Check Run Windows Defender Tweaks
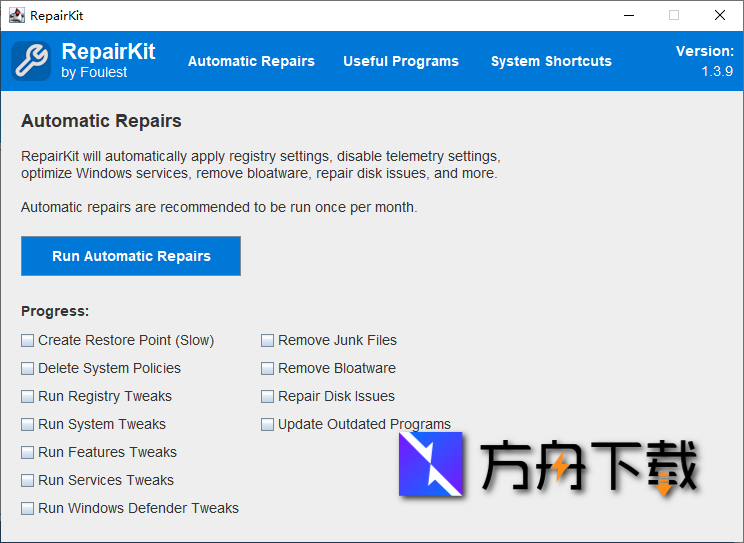The image size is (744, 543). pos(28,508)
